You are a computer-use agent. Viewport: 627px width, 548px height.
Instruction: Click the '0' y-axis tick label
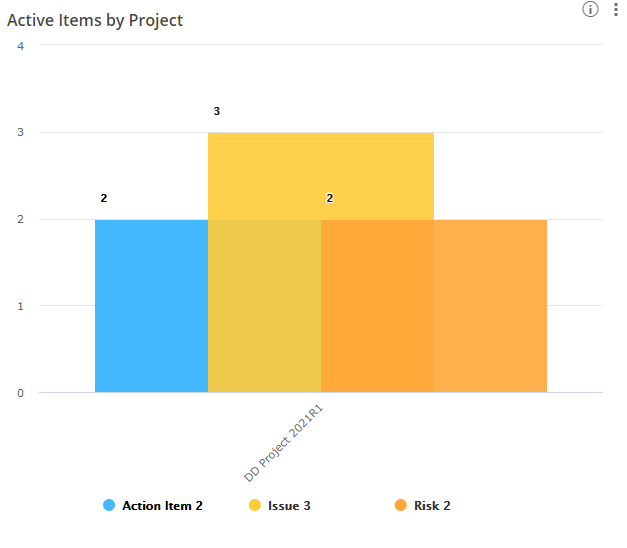click(x=21, y=393)
